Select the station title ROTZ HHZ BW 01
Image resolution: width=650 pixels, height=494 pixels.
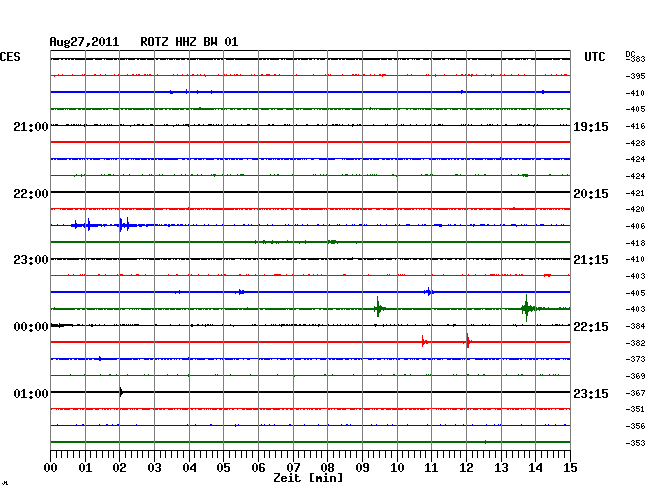point(189,42)
